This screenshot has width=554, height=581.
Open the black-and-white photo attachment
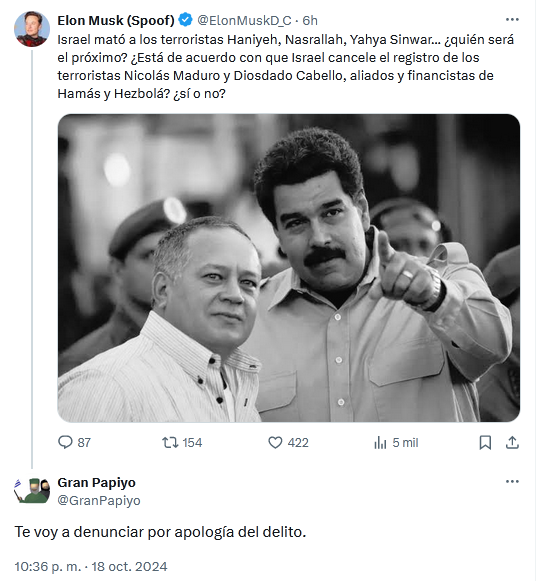(x=289, y=268)
